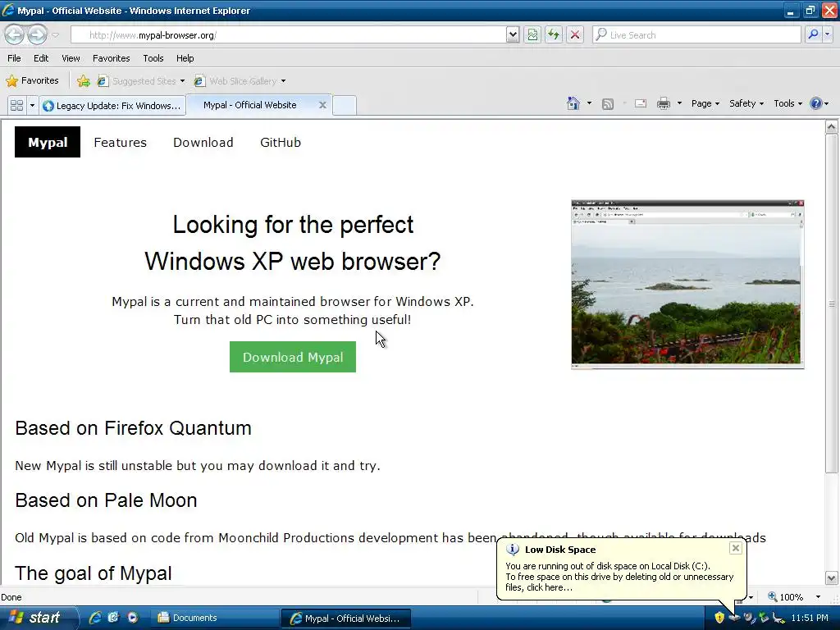Open the Favorites menu in the menu bar
The image size is (840, 630).
[111, 58]
